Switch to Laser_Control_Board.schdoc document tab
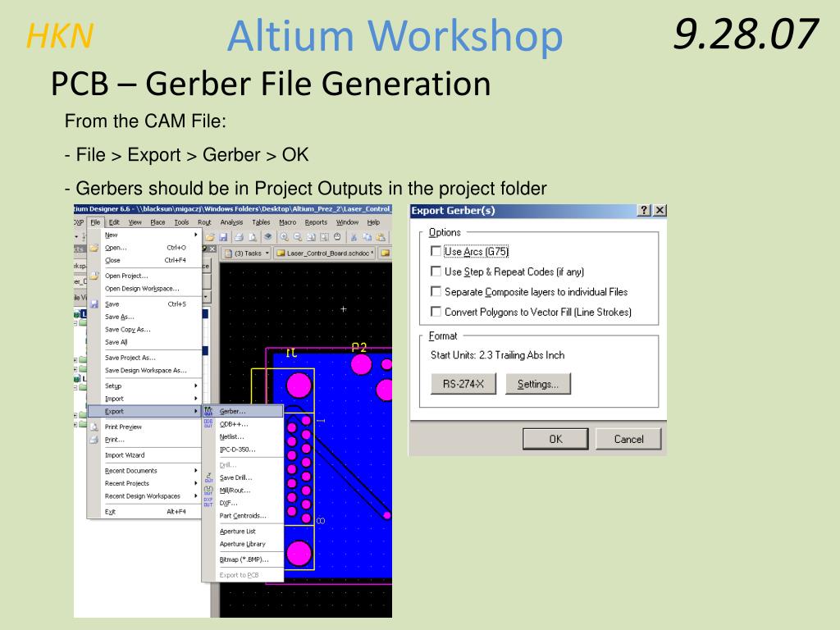This screenshot has width=840, height=630. 325,253
